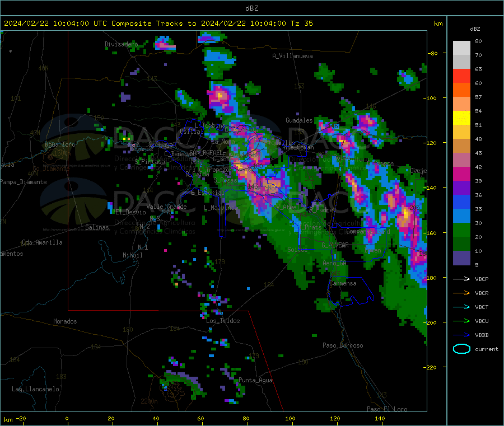The height and width of the screenshot is (426, 504).
Task: Click the 'Salinas' map label
Action: [97, 227]
